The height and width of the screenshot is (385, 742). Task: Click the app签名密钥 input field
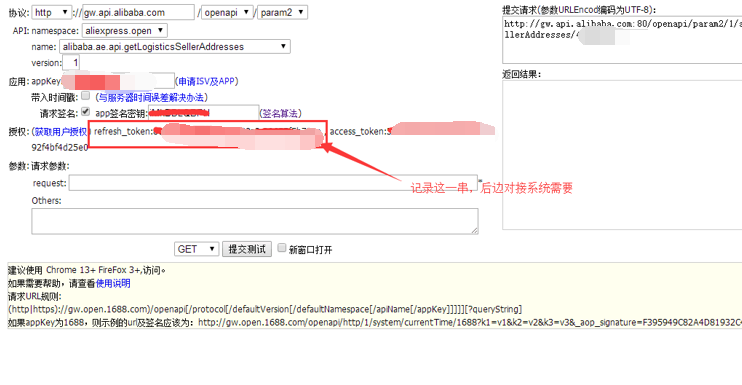point(203,114)
